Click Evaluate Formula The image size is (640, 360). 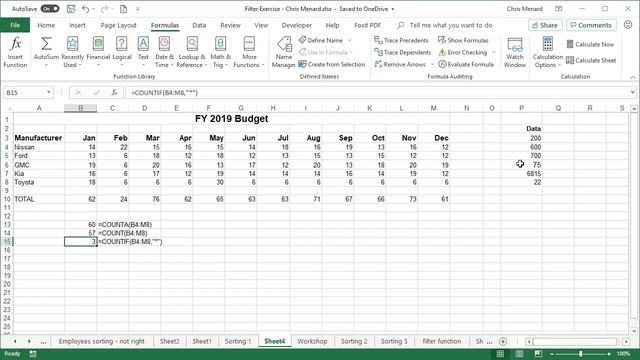(x=466, y=64)
